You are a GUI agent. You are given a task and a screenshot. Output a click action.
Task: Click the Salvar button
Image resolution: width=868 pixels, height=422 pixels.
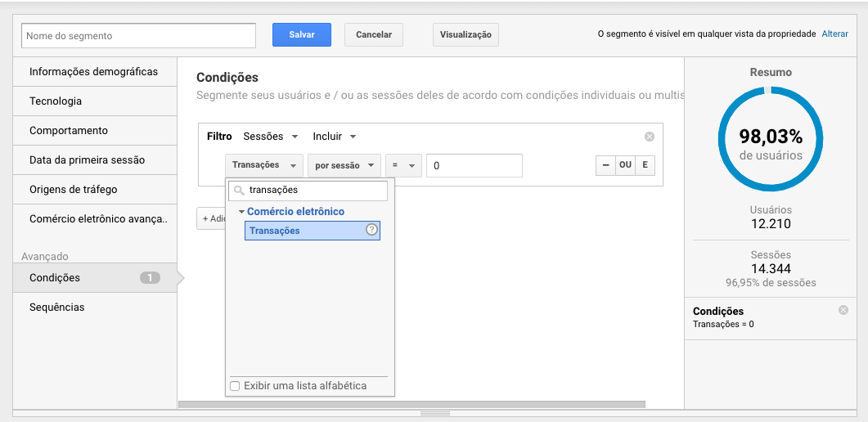302,35
